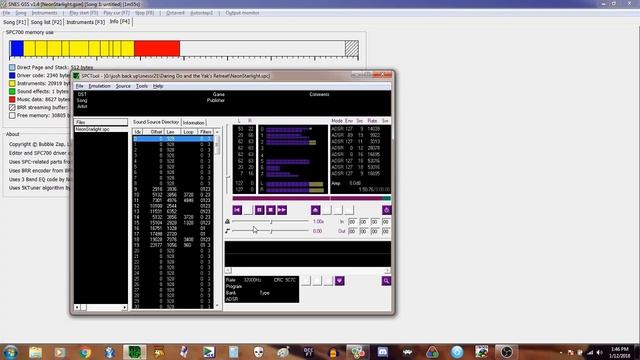
Task: Click the yellow Instruments legend swatch
Action: tap(12, 83)
